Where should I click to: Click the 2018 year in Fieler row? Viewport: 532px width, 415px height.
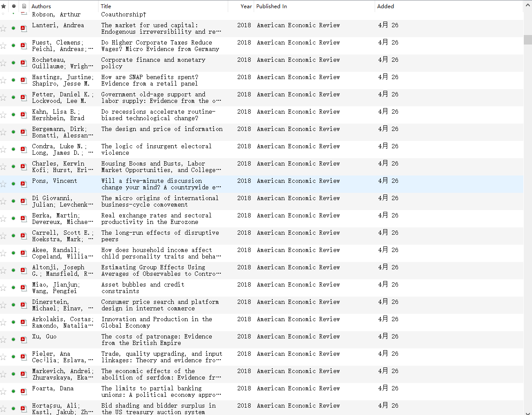pyautogui.click(x=244, y=354)
